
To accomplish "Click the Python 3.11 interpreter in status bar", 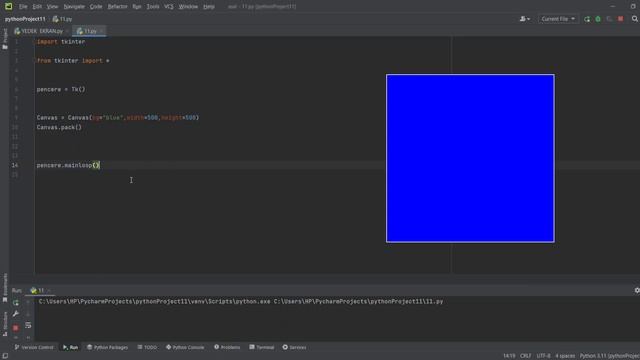I will click(610, 356).
